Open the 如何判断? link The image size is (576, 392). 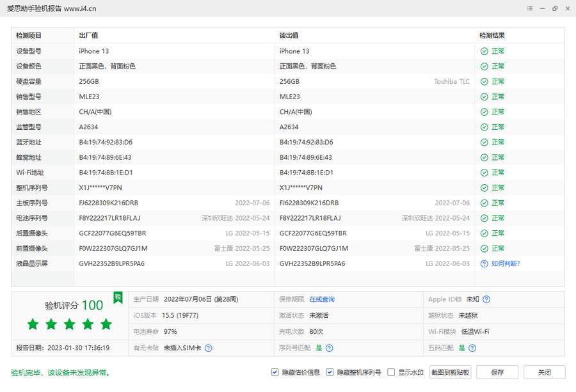click(506, 263)
